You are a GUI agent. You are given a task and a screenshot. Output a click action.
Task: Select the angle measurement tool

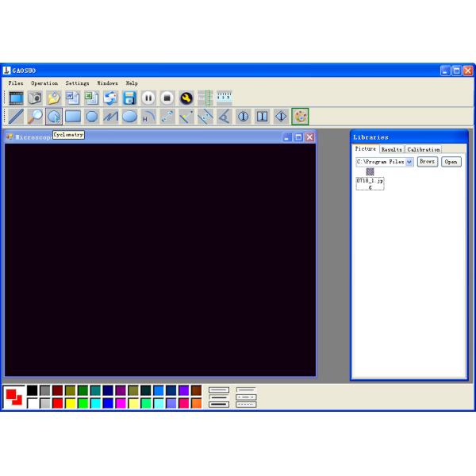point(225,117)
